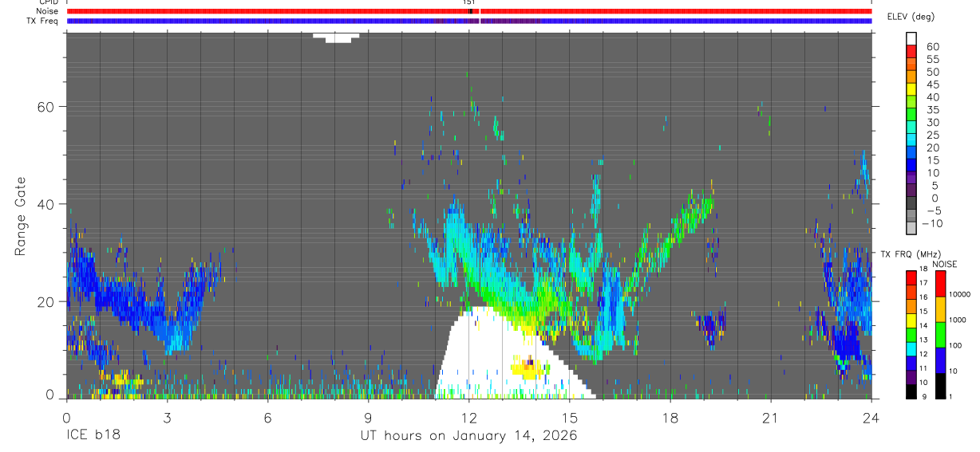The width and height of the screenshot is (980, 452).
Task: Click the 'Range Gate' y-axis title
Action: point(21,216)
